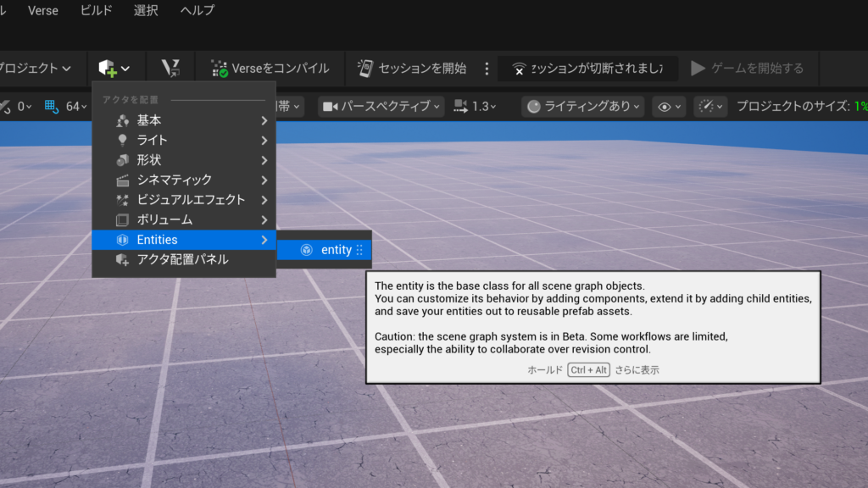This screenshot has height=488, width=868.
Task: Open the パースペクティブ viewport dropdown
Action: (381, 106)
